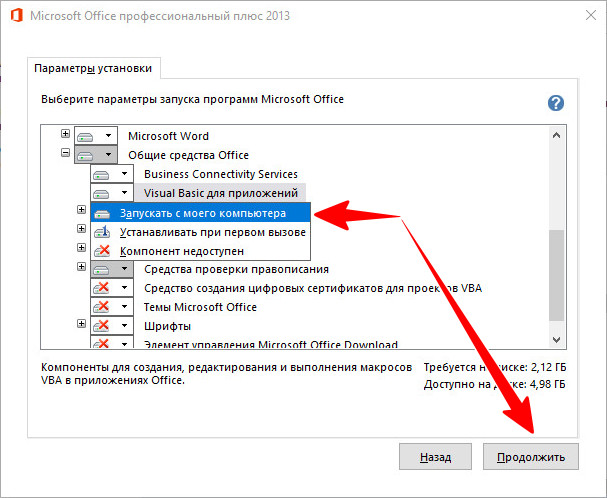This screenshot has width=607, height=498.
Task: Open install dropdown for Темы Microsoft Office
Action: [x=112, y=307]
